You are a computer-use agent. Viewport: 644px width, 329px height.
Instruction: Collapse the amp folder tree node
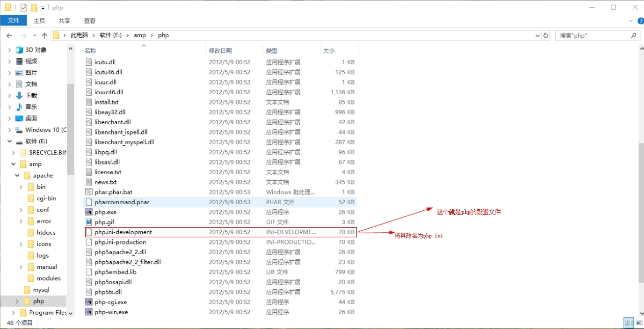pyautogui.click(x=13, y=164)
